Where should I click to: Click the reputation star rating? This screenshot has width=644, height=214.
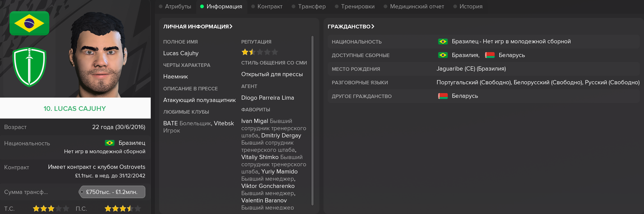(259, 52)
